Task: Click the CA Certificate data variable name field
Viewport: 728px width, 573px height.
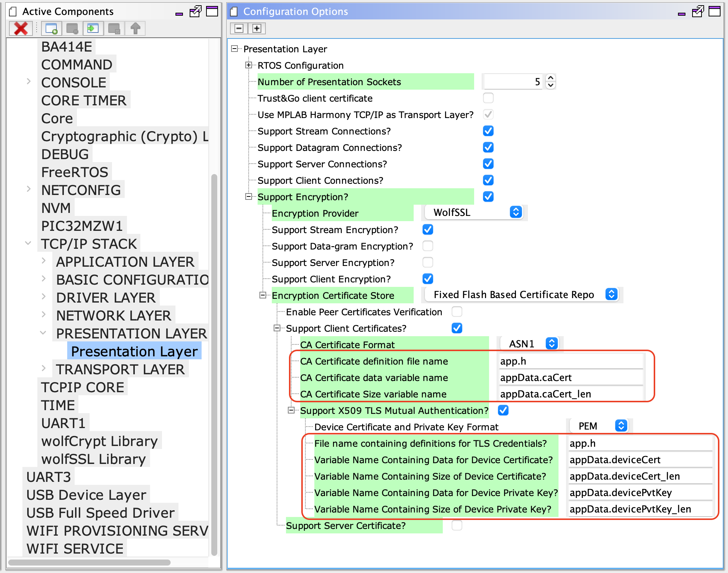Action: click(x=570, y=378)
